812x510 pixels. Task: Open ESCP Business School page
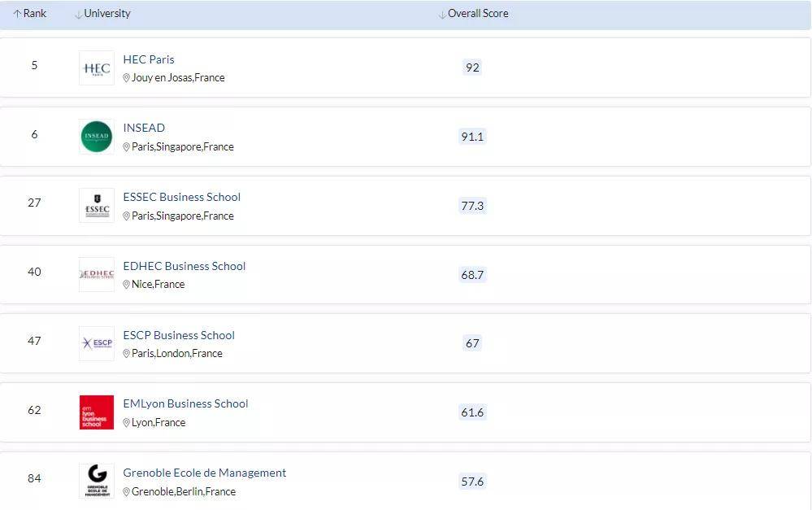pos(179,335)
